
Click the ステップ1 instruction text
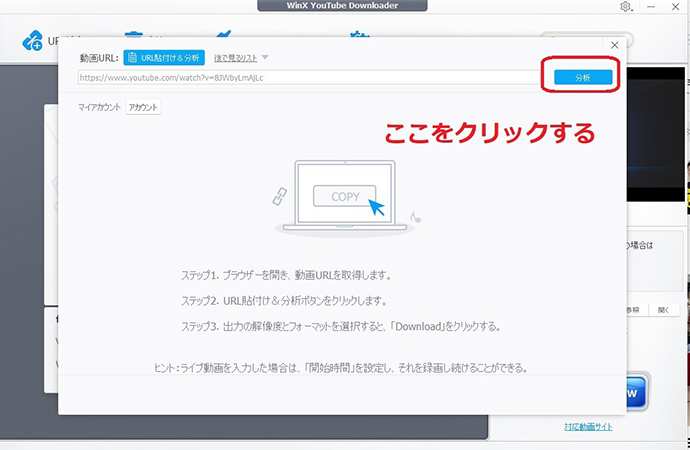tap(286, 275)
